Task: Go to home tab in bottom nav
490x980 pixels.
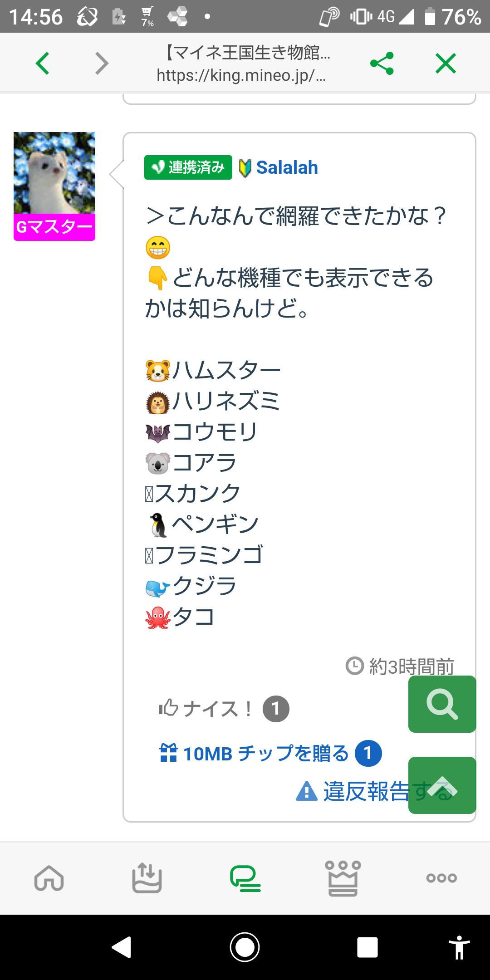Action: pyautogui.click(x=49, y=878)
